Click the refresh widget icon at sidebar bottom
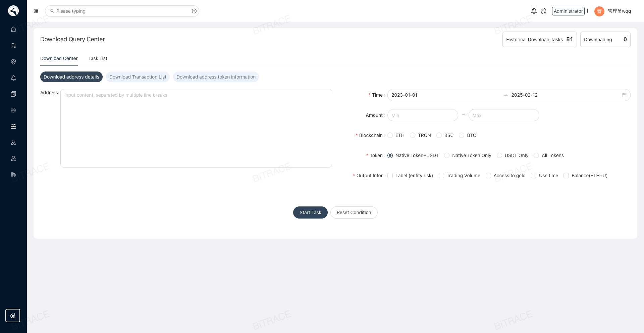Image resolution: width=644 pixels, height=333 pixels. 13,316
